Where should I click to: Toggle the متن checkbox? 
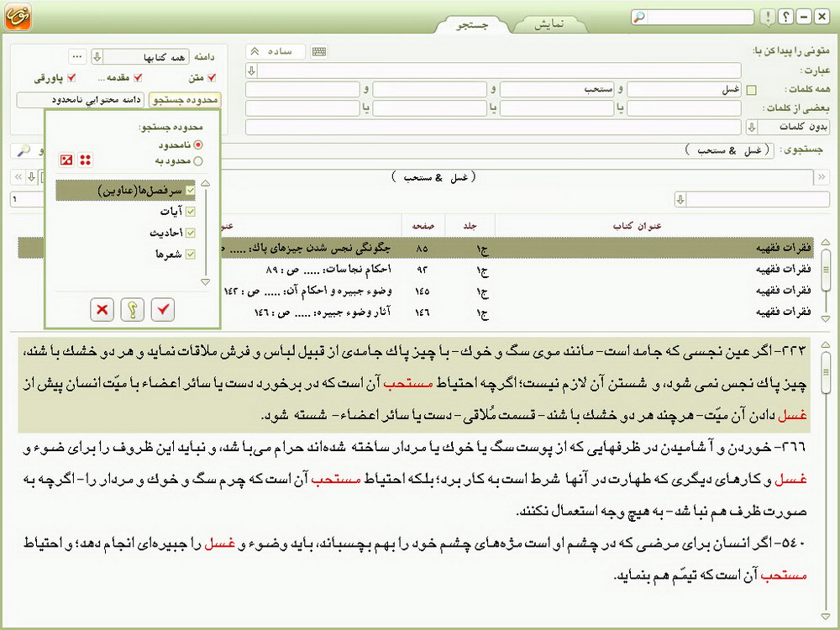click(212, 77)
